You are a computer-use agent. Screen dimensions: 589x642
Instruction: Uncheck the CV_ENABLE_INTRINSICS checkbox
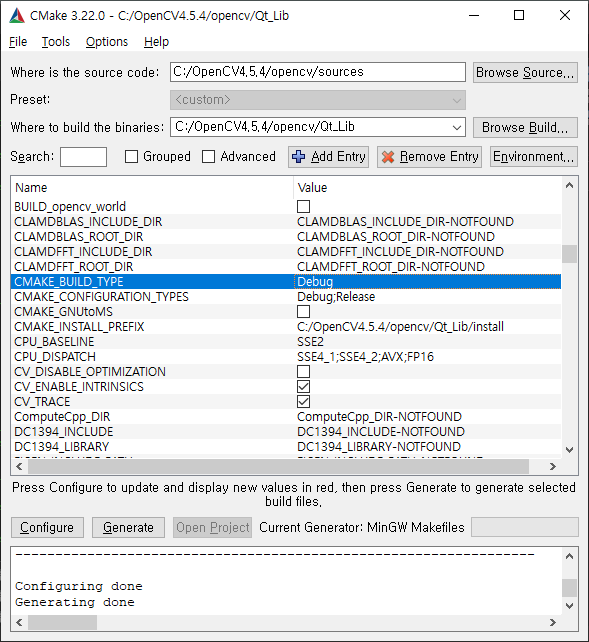click(303, 387)
